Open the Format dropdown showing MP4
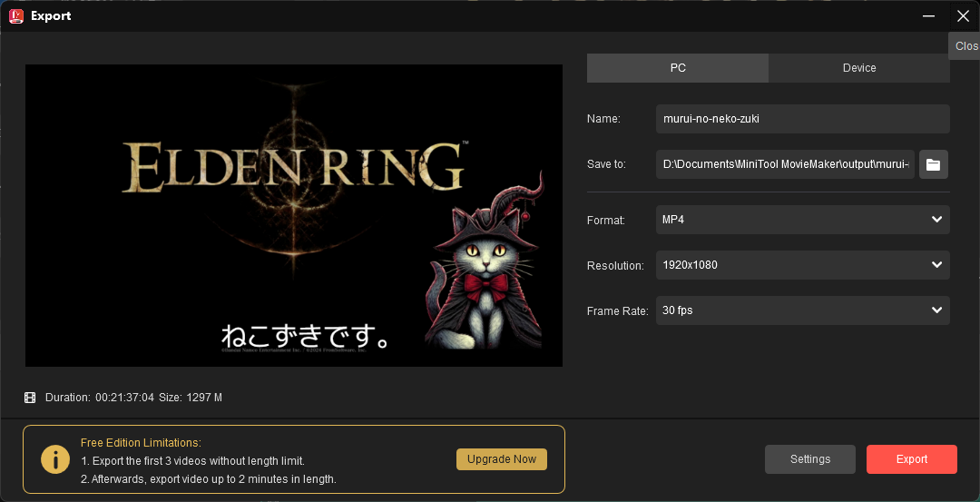This screenshot has width=980, height=502. pyautogui.click(x=802, y=220)
